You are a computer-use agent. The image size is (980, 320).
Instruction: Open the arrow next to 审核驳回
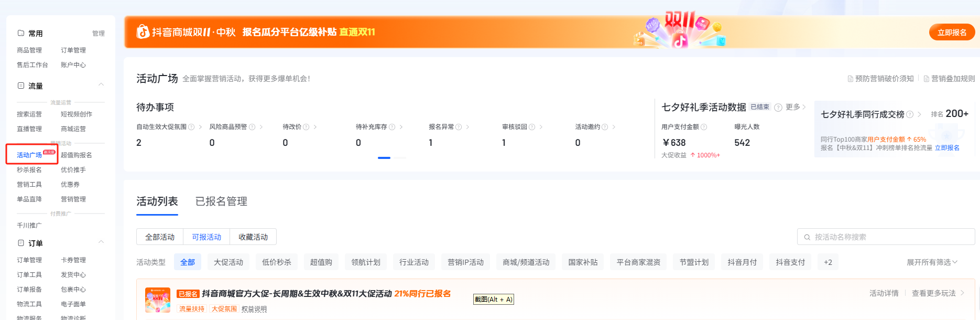click(x=541, y=127)
